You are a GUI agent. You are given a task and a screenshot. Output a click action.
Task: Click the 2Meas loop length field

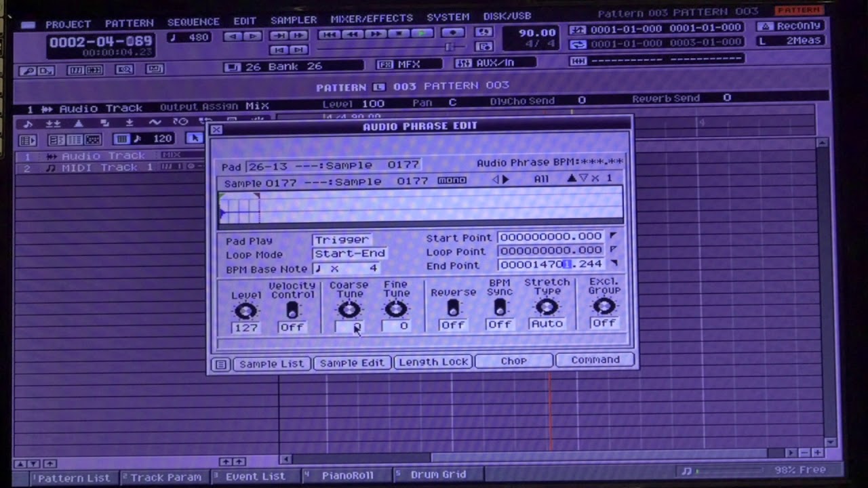click(x=791, y=41)
